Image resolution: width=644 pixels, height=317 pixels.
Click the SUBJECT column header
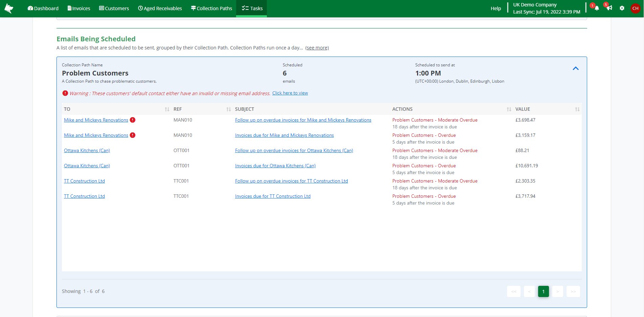(x=245, y=109)
